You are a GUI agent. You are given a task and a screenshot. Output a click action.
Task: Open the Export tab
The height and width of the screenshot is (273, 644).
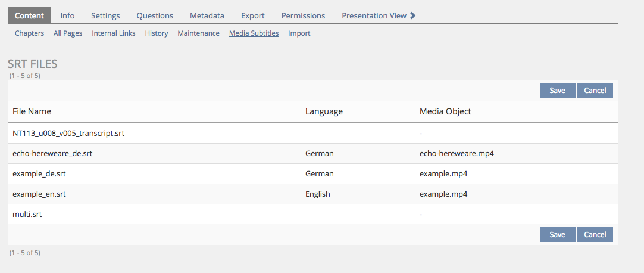[x=253, y=15]
